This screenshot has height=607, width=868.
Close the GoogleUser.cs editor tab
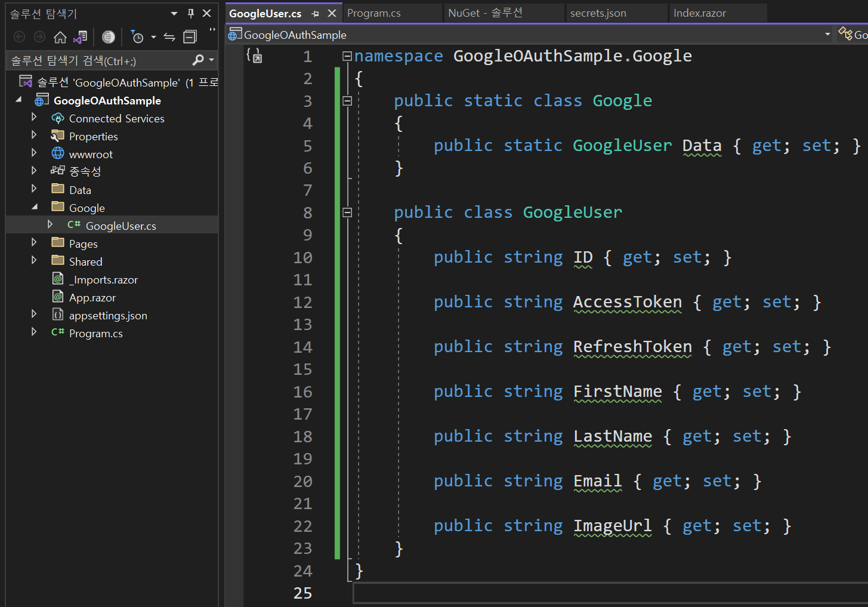tap(332, 13)
